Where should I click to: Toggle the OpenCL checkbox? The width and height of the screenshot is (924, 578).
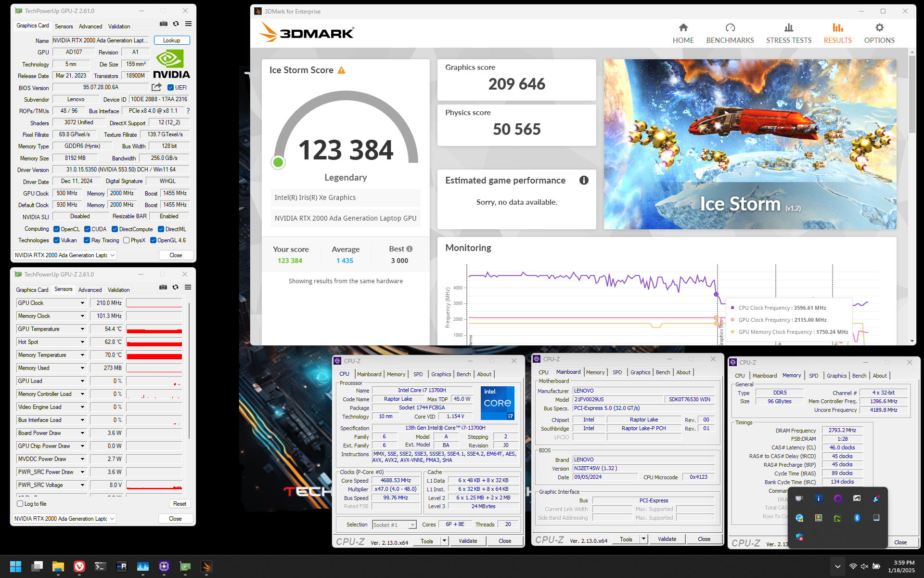(x=56, y=229)
